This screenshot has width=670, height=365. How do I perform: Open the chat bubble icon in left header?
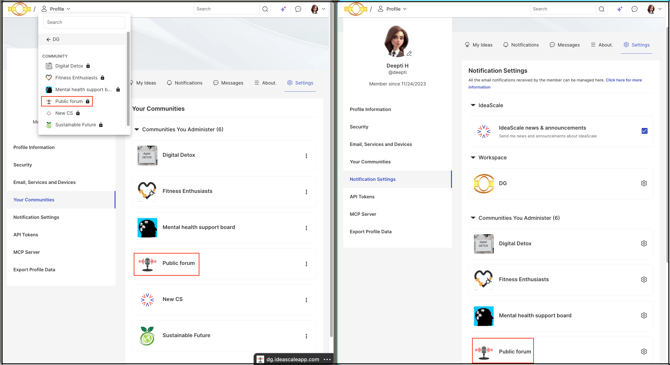point(298,9)
